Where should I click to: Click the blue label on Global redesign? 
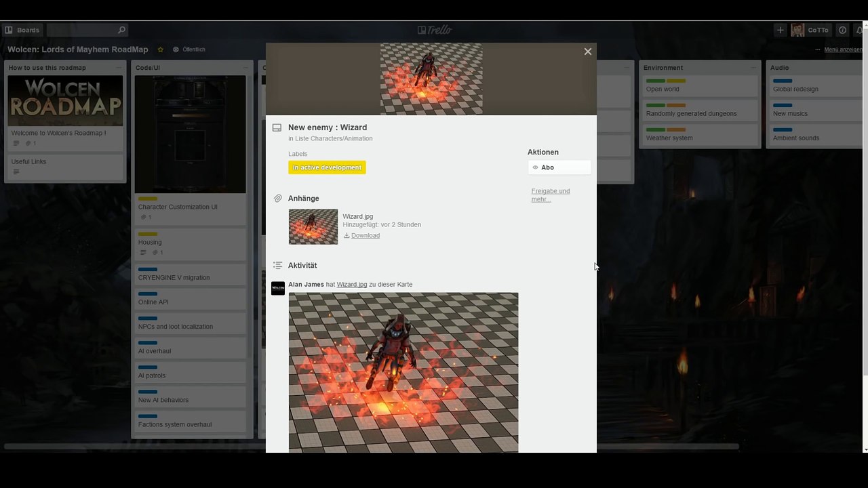[783, 81]
